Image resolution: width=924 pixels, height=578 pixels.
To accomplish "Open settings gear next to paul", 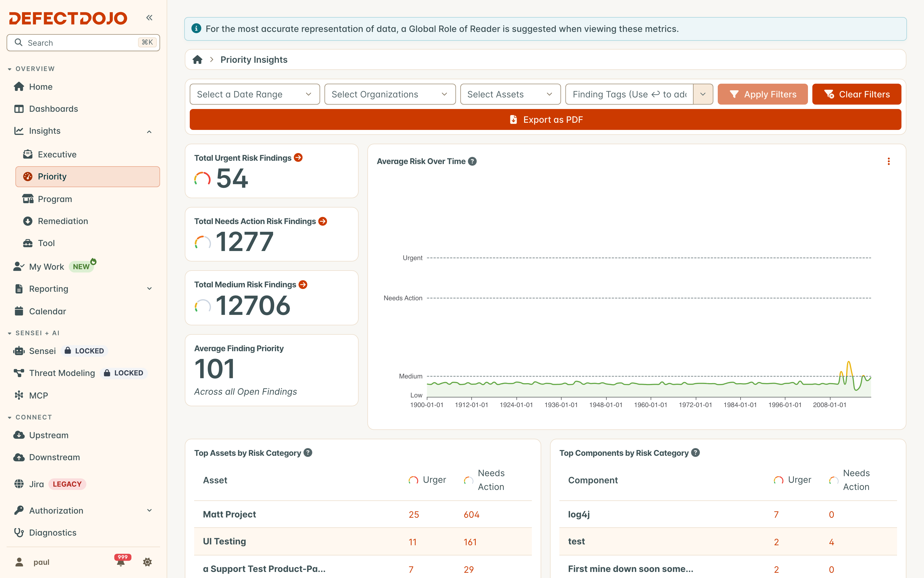I will (147, 562).
